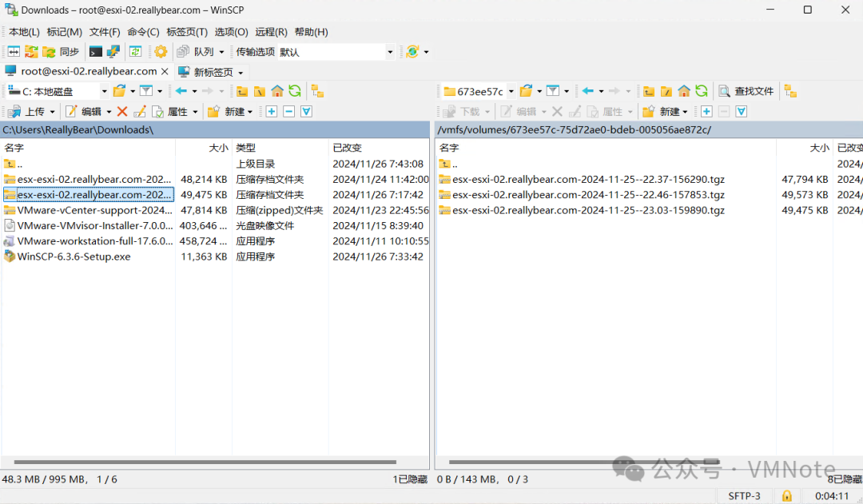
Task: Open the 传输选项 transfer settings combo box
Action: click(x=336, y=52)
